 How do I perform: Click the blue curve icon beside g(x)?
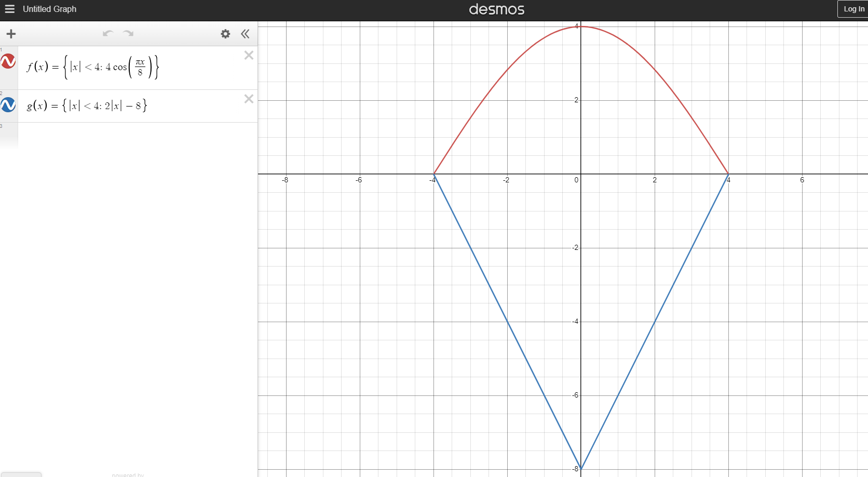pyautogui.click(x=8, y=105)
